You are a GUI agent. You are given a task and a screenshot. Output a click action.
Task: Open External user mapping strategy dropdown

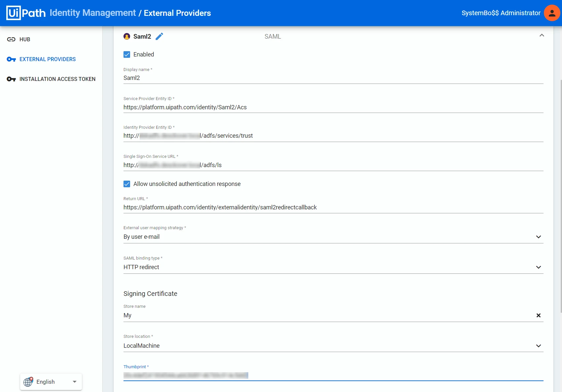(x=334, y=237)
